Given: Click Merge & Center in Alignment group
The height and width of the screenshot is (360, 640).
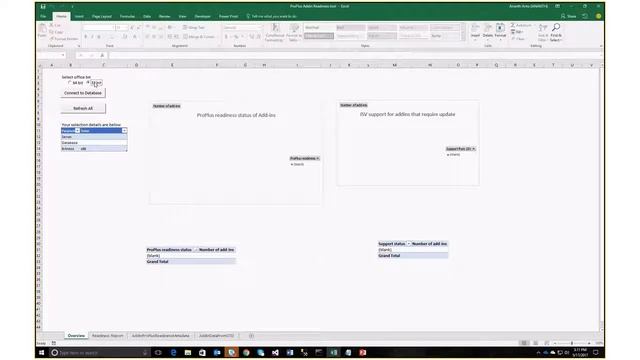Looking at the screenshot, I should (x=199, y=37).
